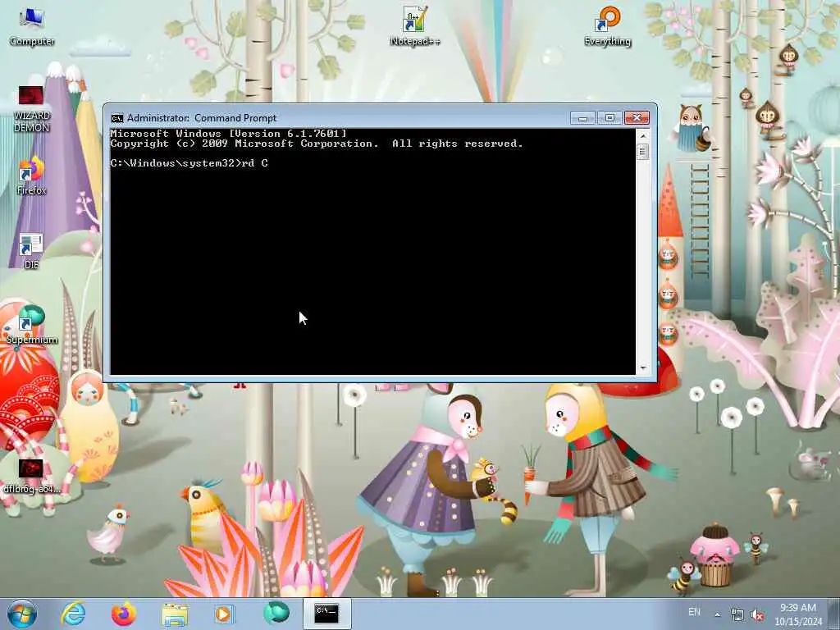Click the 'Administrator: Command Prompt' title text
Screen dimensions: 840x630
point(202,118)
